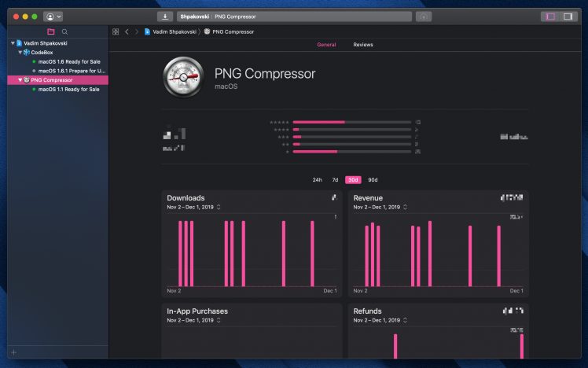Open the Downloads date range picker
The width and height of the screenshot is (588, 368).
(193, 208)
